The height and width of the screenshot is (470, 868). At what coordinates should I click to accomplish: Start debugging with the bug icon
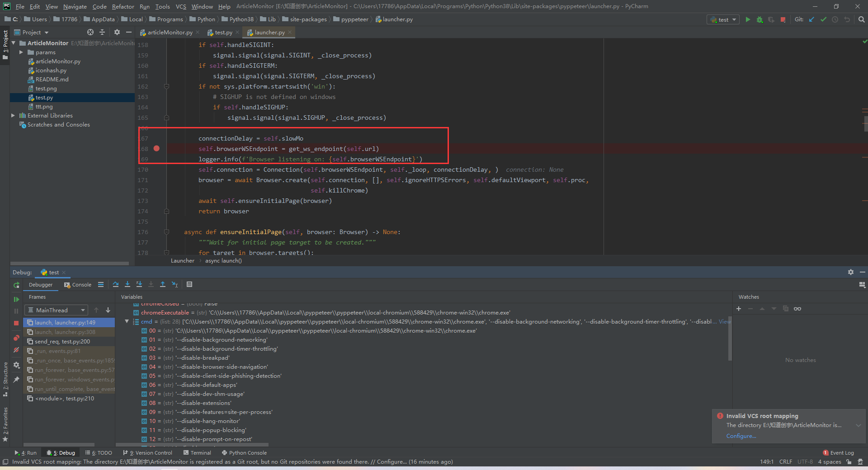tap(759, 19)
